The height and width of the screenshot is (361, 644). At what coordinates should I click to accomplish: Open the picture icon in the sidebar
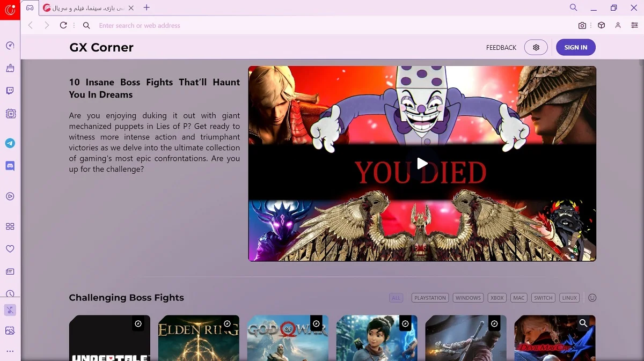tap(10, 330)
